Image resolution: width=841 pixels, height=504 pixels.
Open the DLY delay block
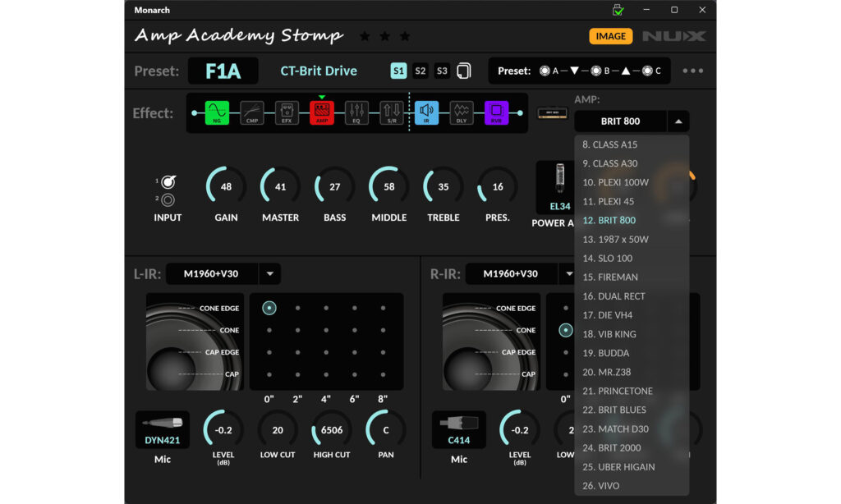pyautogui.click(x=461, y=112)
